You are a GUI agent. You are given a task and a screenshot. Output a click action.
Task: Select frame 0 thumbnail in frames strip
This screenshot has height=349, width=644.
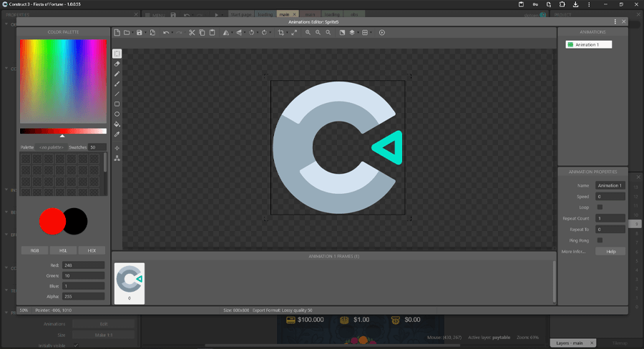pos(130,282)
